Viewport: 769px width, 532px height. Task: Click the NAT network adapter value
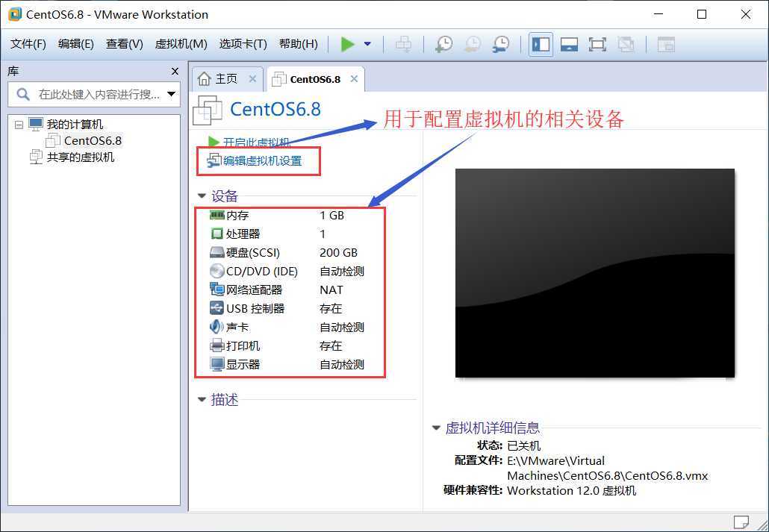331,290
